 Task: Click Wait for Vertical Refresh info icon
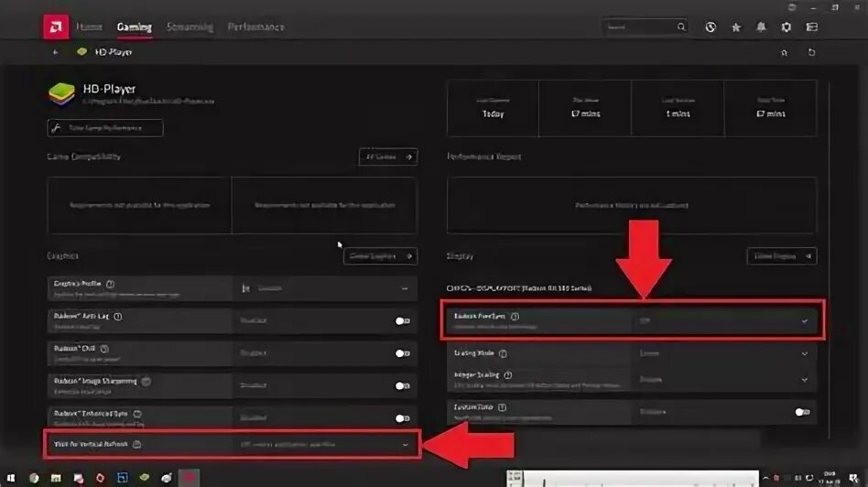tap(136, 444)
